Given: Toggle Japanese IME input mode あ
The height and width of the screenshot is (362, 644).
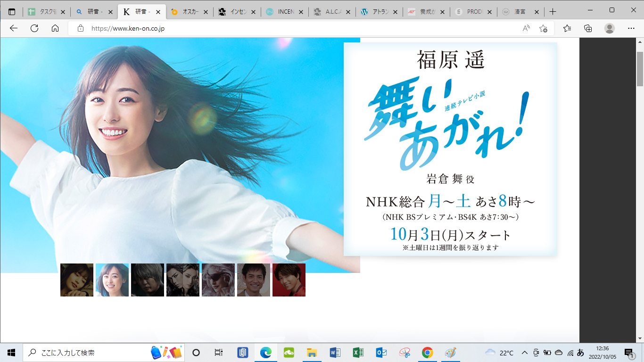Looking at the screenshot, I should (581, 353).
